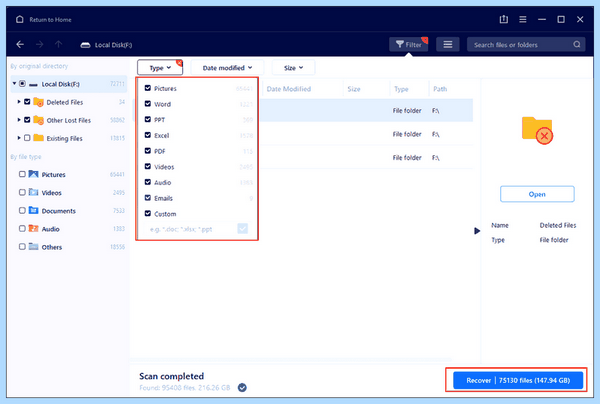Click the deleted folder preview thumbnail
Image resolution: width=600 pixels, height=404 pixels.
pos(537,130)
